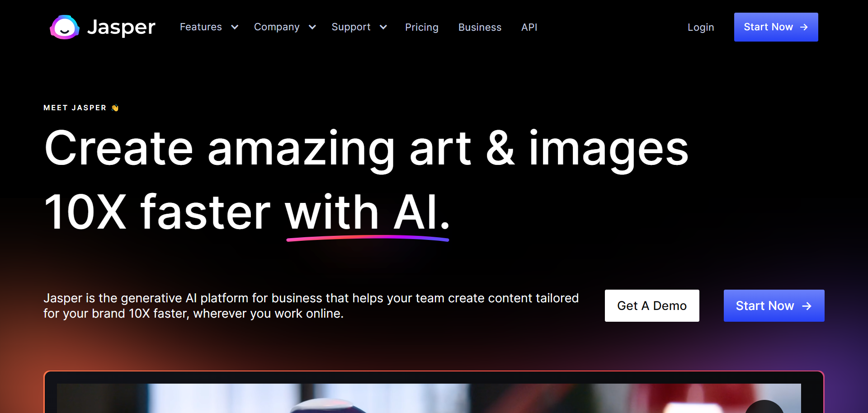Open the Support menu item

point(351,27)
